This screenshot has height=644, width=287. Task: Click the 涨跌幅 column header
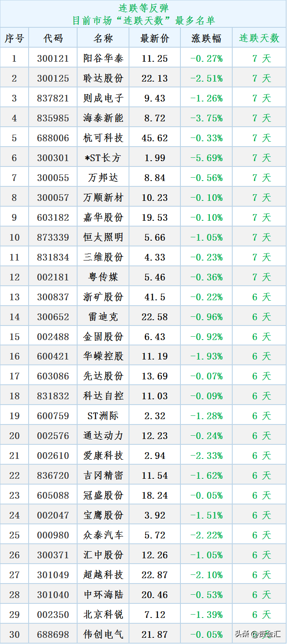tap(206, 39)
